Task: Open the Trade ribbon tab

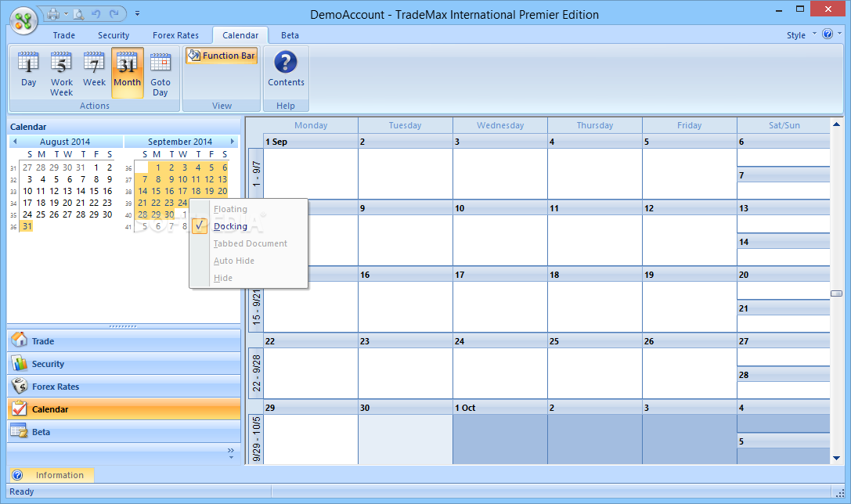Action: point(64,35)
